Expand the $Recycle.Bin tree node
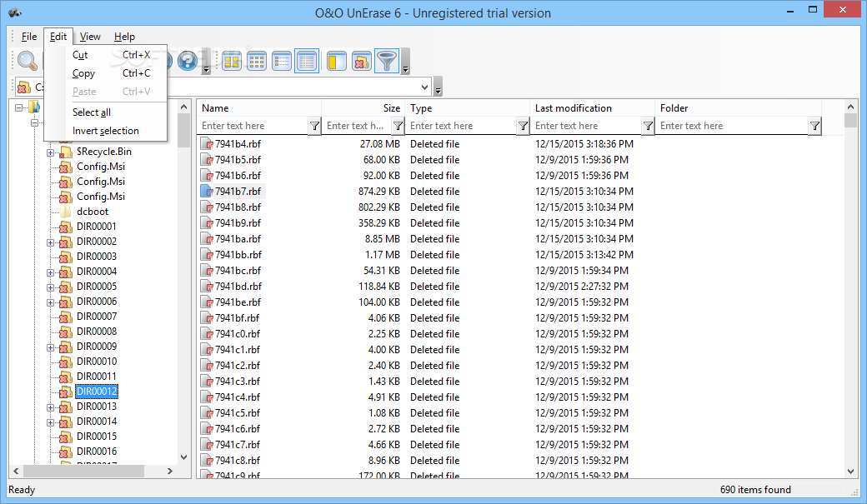Viewport: 867px width, 504px height. coord(50,152)
